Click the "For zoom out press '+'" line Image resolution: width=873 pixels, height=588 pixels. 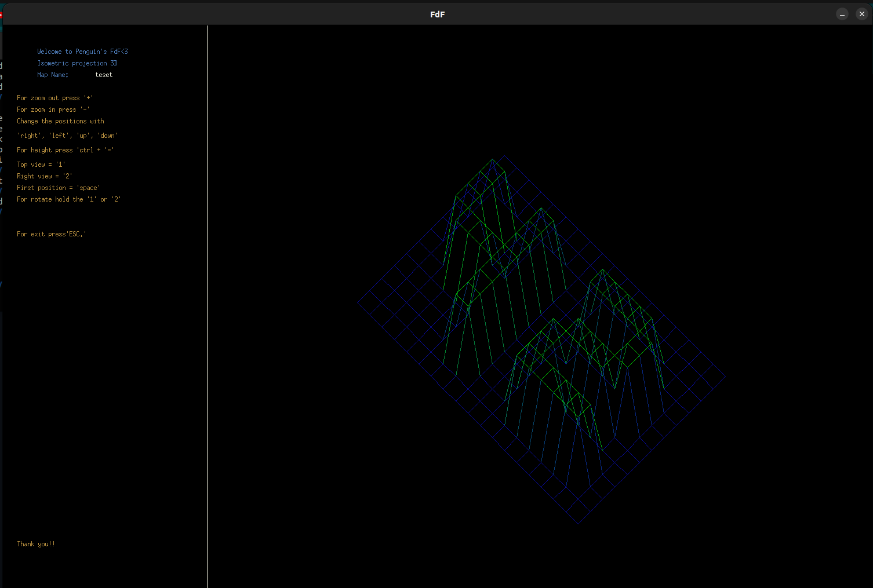[x=54, y=98]
